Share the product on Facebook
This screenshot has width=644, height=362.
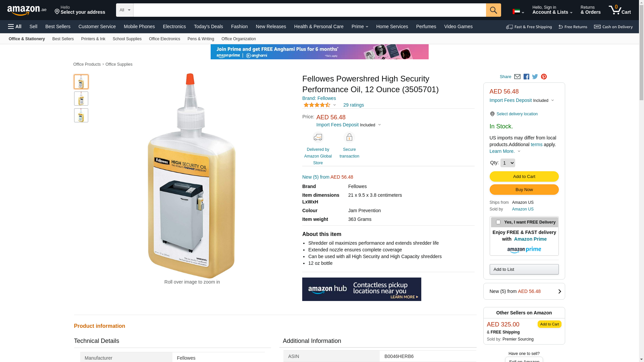point(526,77)
